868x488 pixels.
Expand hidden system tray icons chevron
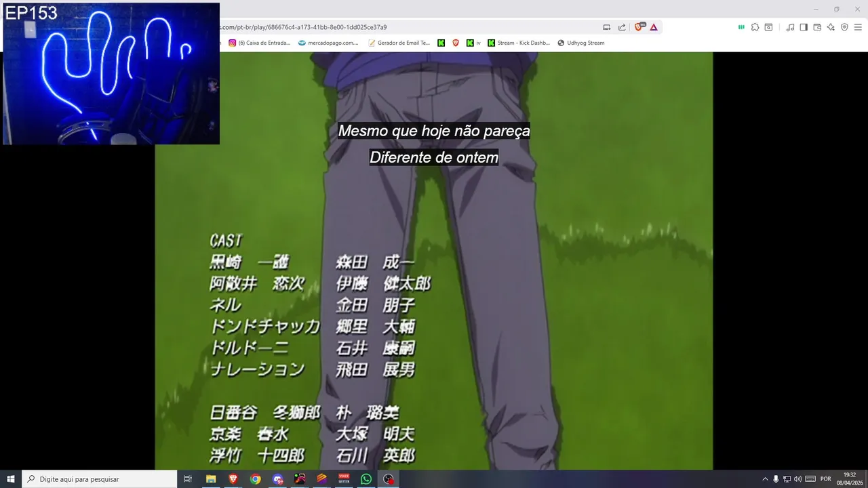(x=766, y=479)
